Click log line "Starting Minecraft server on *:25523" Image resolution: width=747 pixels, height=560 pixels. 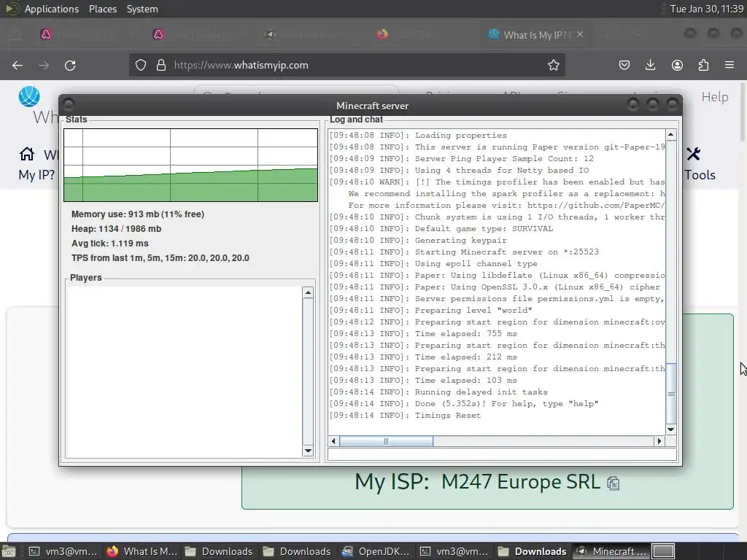(464, 252)
